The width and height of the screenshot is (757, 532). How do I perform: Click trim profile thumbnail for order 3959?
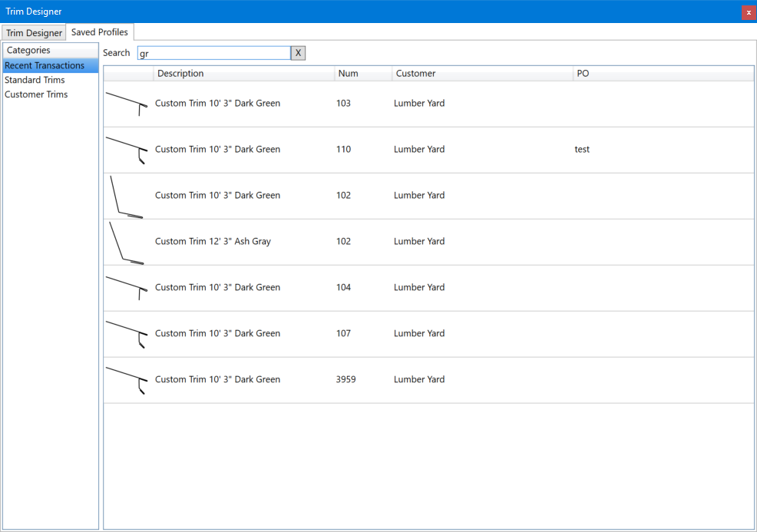click(x=127, y=380)
